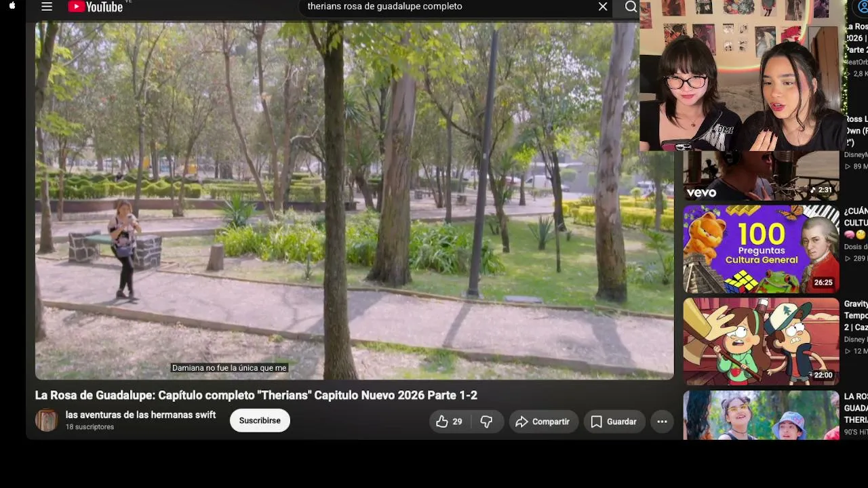Open the three-dot more actions menu
The height and width of the screenshot is (488, 868).
coord(662,422)
